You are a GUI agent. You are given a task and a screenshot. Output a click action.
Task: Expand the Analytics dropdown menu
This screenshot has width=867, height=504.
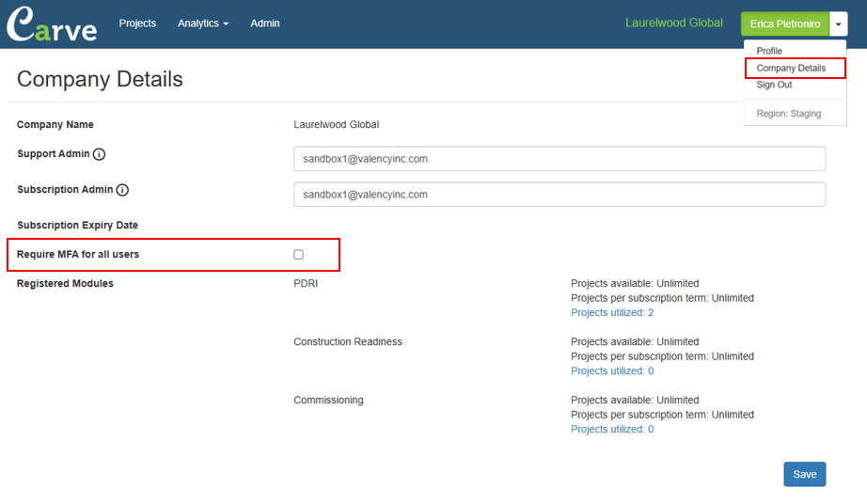pyautogui.click(x=203, y=24)
